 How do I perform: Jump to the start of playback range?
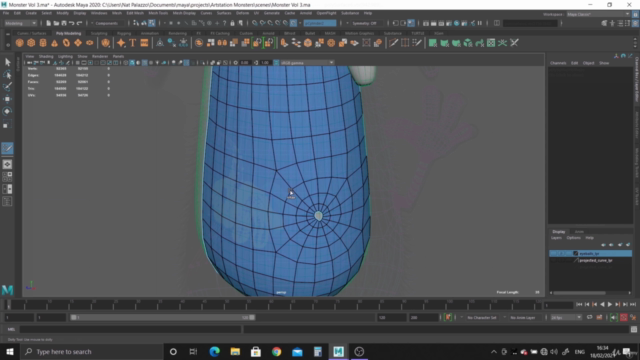click(579, 304)
